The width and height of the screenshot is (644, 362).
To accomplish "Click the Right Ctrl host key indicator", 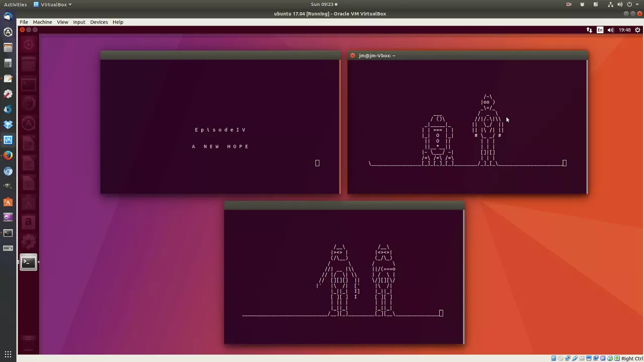I will [632, 358].
